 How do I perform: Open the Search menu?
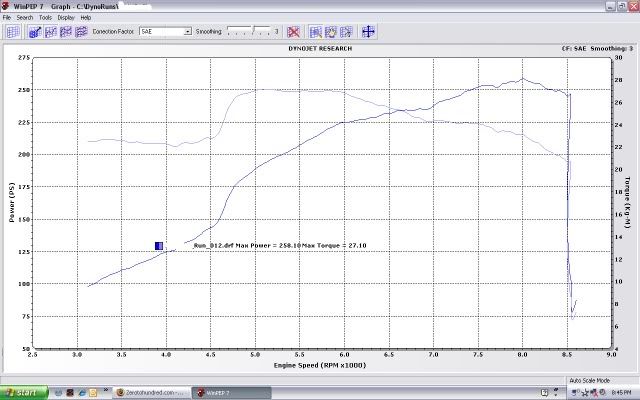(x=25, y=18)
